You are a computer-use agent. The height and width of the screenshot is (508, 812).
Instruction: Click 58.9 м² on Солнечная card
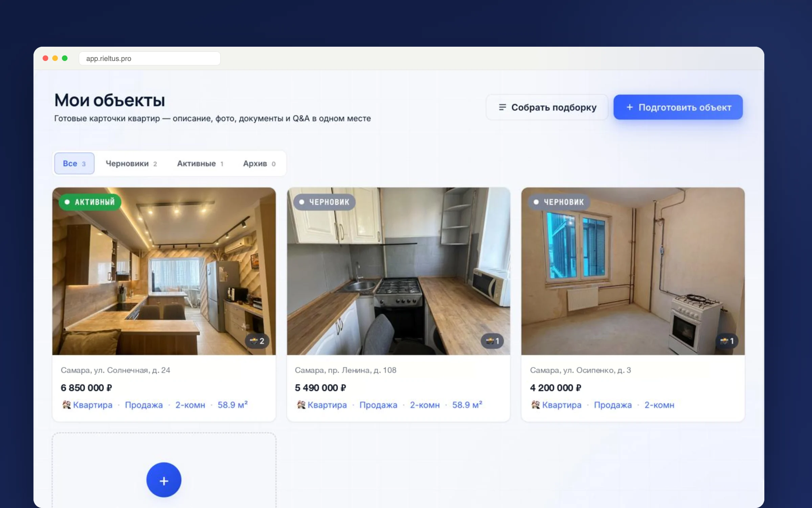(x=233, y=405)
